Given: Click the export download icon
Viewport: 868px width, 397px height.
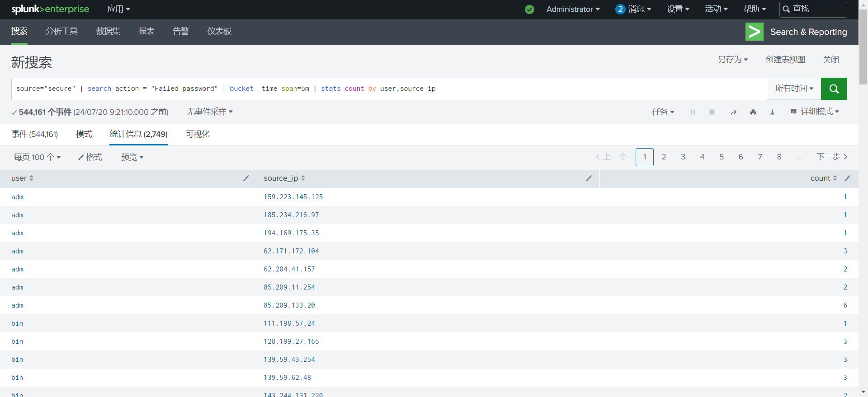Looking at the screenshot, I should pos(772,112).
